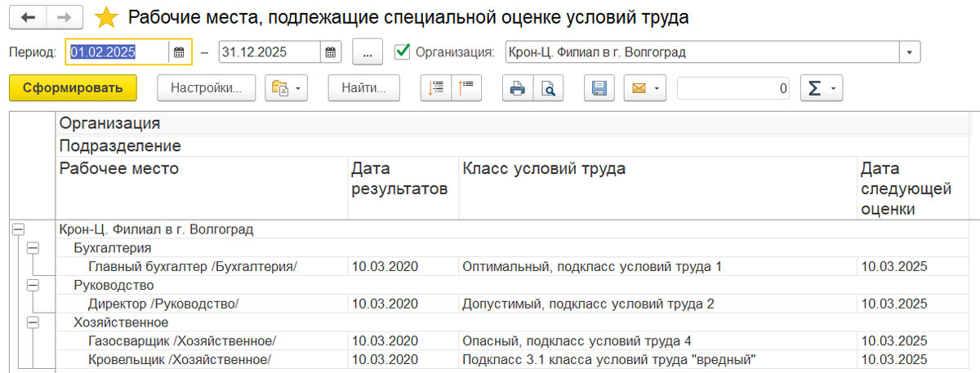Save the report with floppy disk icon
The width and height of the screenshot is (980, 373).
[599, 88]
